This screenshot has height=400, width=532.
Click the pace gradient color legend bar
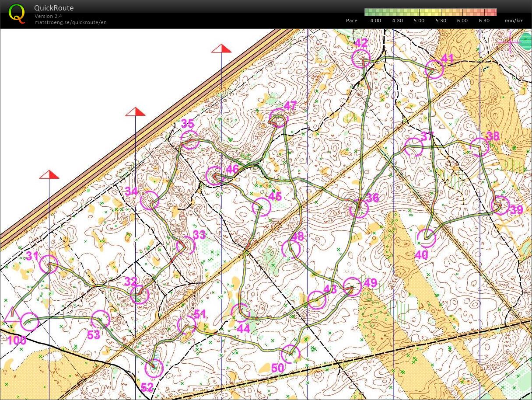(430, 12)
